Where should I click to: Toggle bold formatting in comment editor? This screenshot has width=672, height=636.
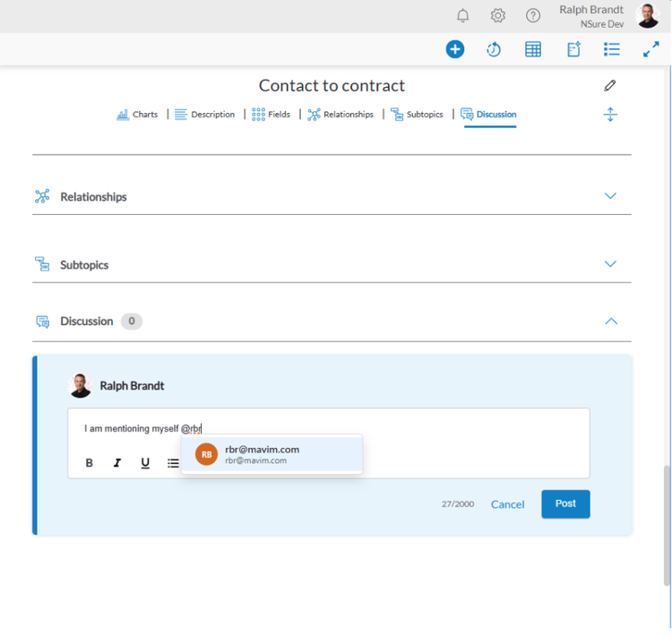[x=90, y=463]
